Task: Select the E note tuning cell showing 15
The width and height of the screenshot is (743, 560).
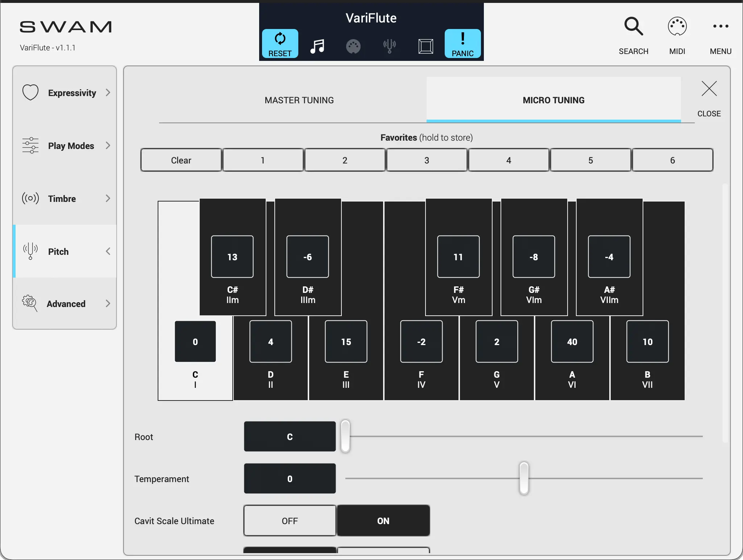Action: coord(345,341)
